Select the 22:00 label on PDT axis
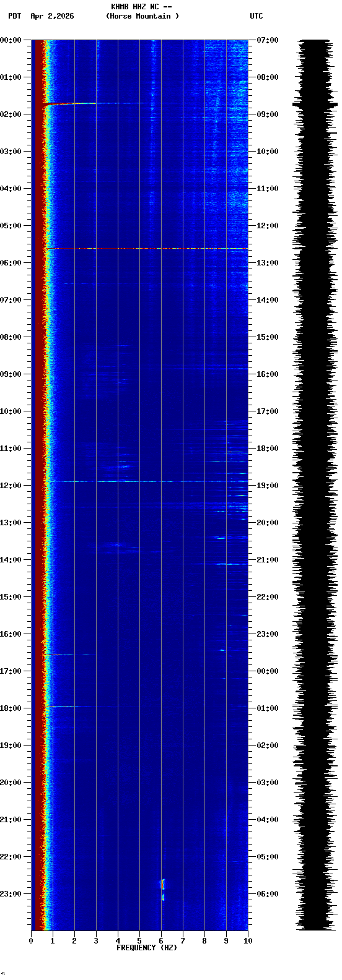The image size is (342, 980). coord(11,857)
